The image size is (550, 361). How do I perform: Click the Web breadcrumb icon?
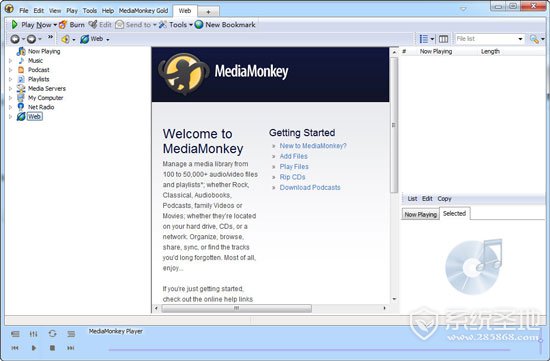pos(85,39)
